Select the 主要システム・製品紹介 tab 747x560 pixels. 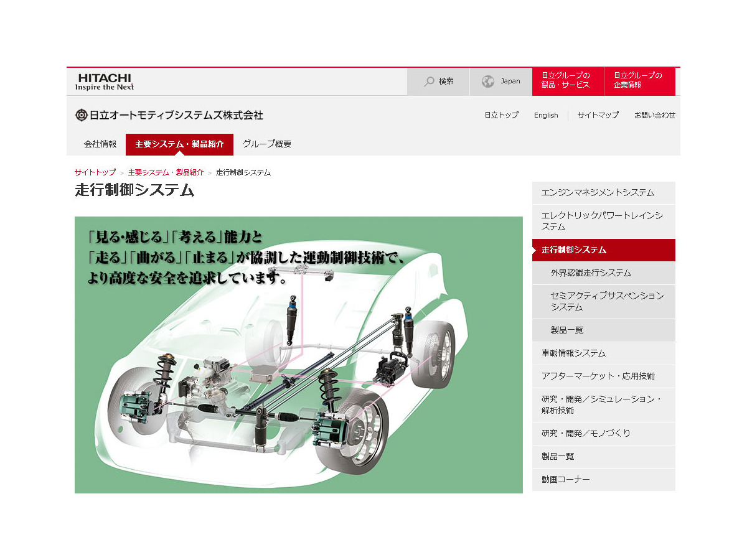pos(179,144)
